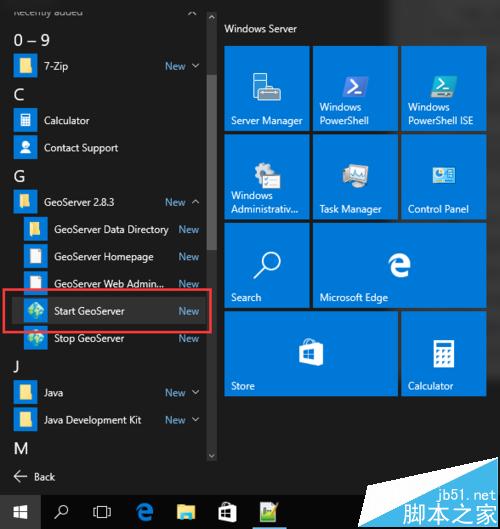Open the Task Manager tile

[x=355, y=177]
